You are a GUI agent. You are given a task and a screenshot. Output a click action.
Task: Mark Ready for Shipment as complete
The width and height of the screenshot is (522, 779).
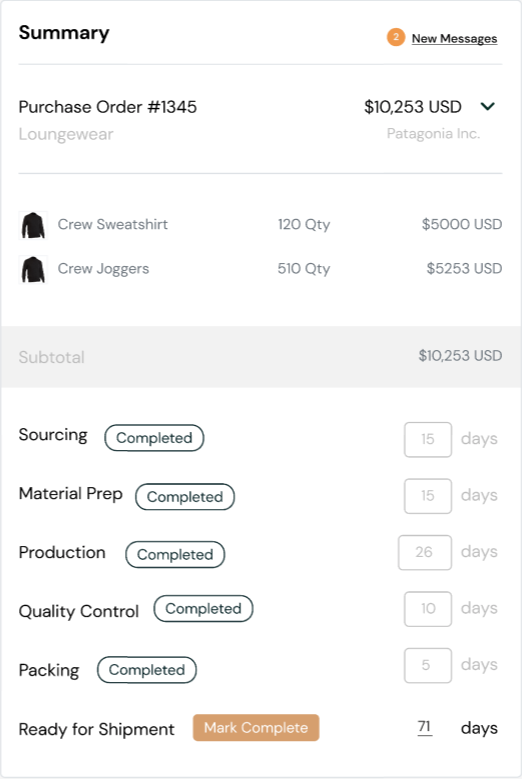(x=256, y=728)
